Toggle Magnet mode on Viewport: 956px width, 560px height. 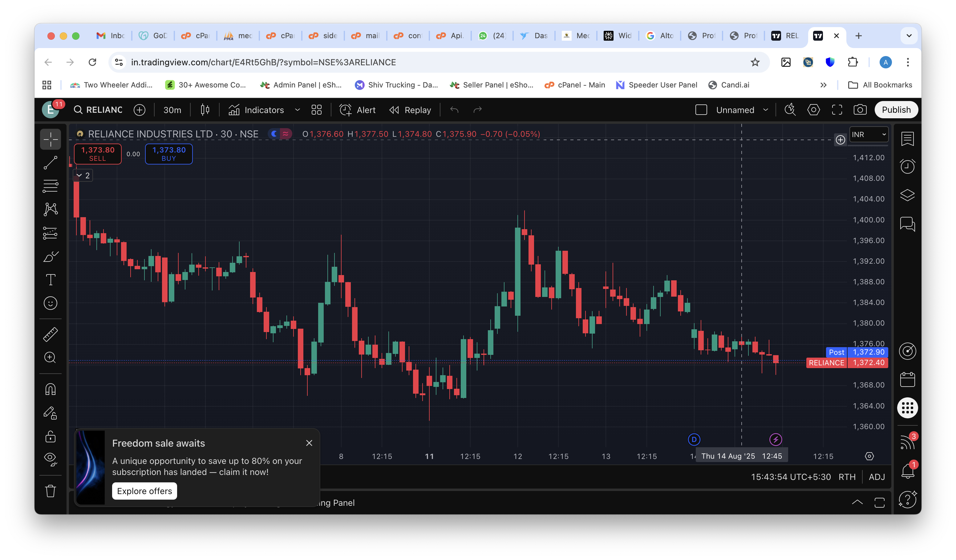pos(51,389)
